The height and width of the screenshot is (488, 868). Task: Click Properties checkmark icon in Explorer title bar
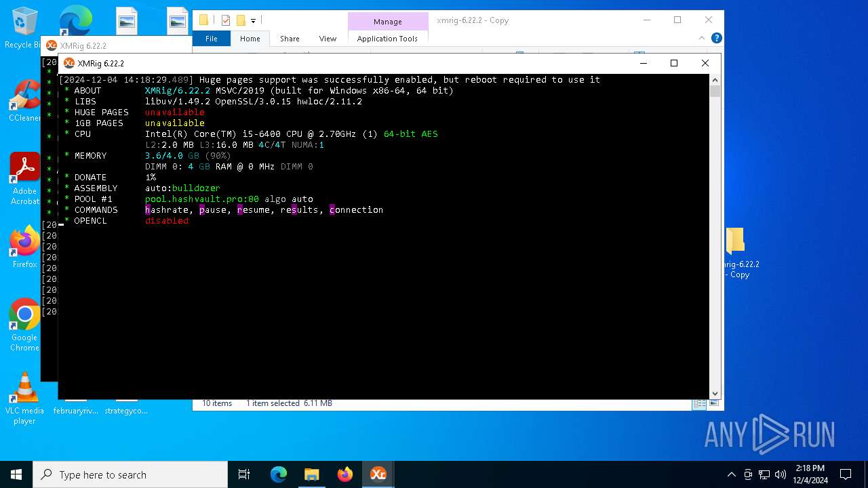tap(226, 20)
